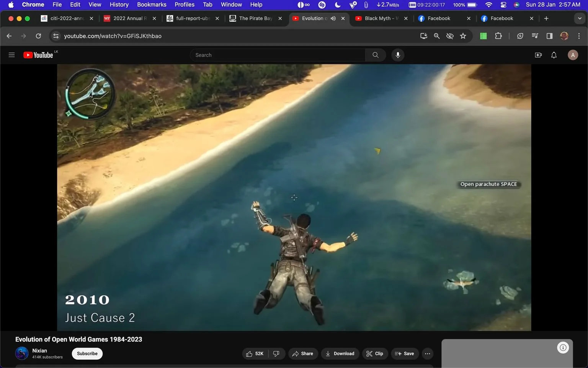
Task: Open a new tab with plus button
Action: (546, 18)
